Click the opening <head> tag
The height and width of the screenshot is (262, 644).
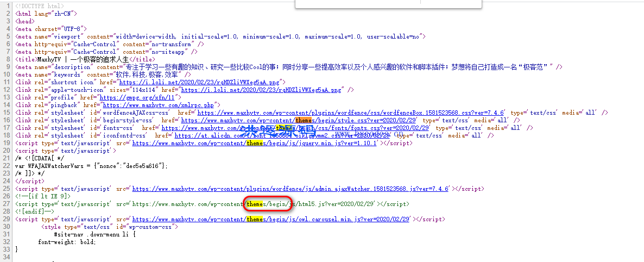pyautogui.click(x=24, y=21)
